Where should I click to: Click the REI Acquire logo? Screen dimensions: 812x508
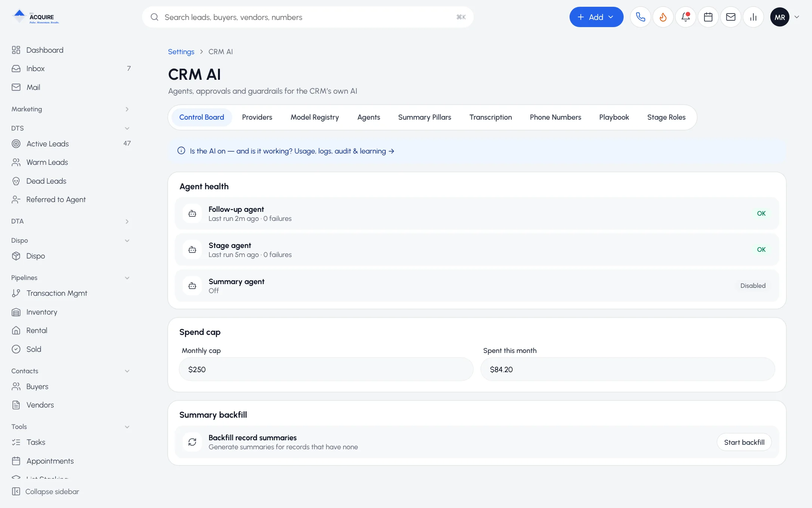point(35,17)
